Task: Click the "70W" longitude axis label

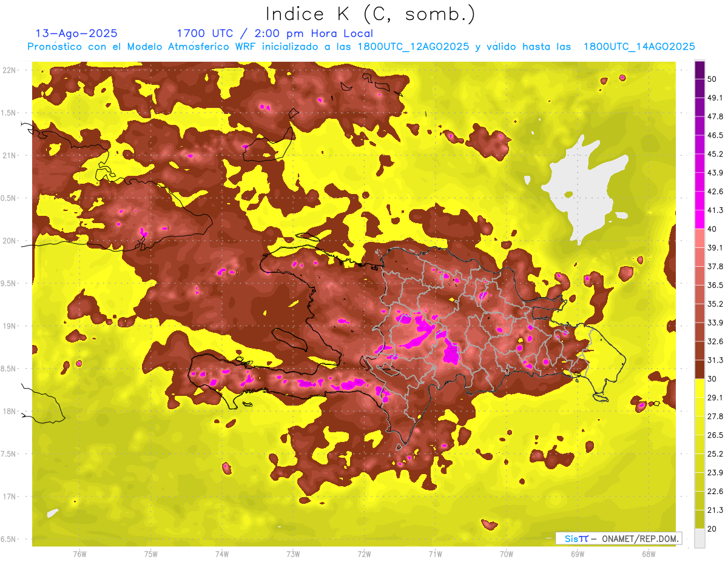Action: [x=506, y=554]
